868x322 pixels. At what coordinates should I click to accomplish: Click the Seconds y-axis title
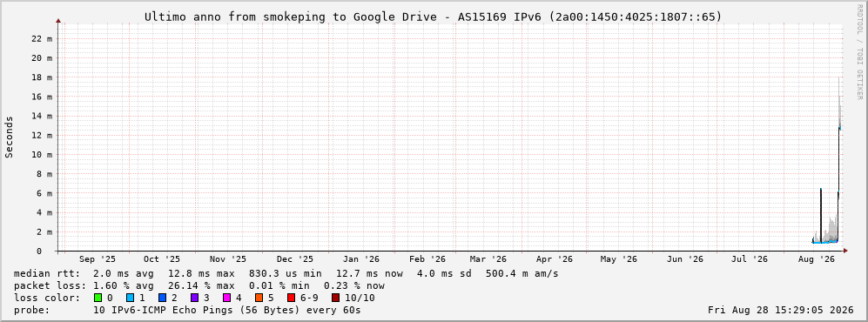[x=10, y=137]
